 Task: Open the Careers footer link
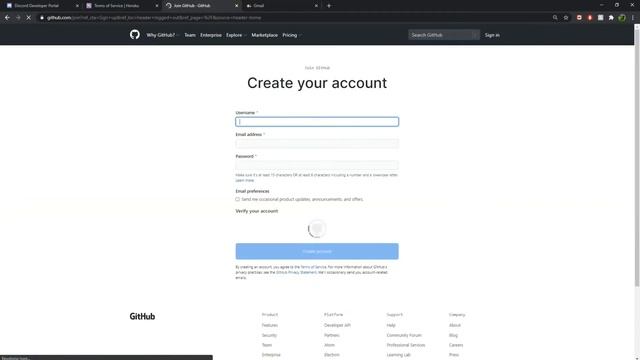tap(456, 345)
